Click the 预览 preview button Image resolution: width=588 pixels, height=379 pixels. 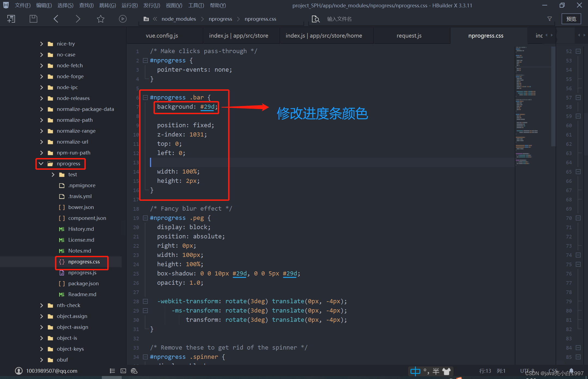pyautogui.click(x=571, y=19)
